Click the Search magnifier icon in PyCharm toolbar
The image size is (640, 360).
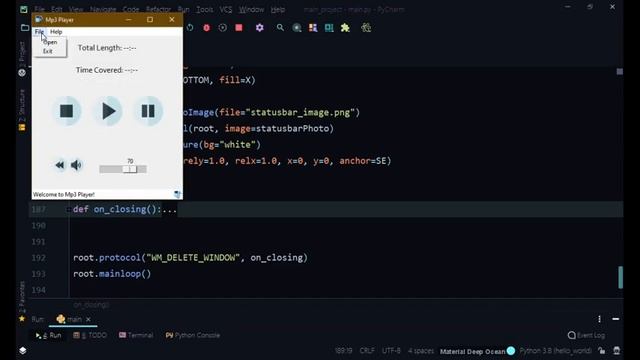[x=280, y=28]
